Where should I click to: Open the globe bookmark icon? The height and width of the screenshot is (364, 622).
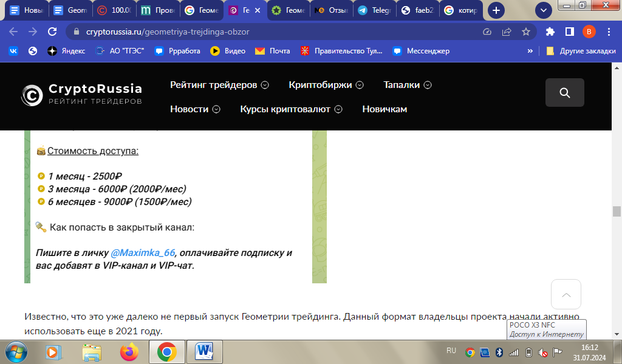click(33, 51)
